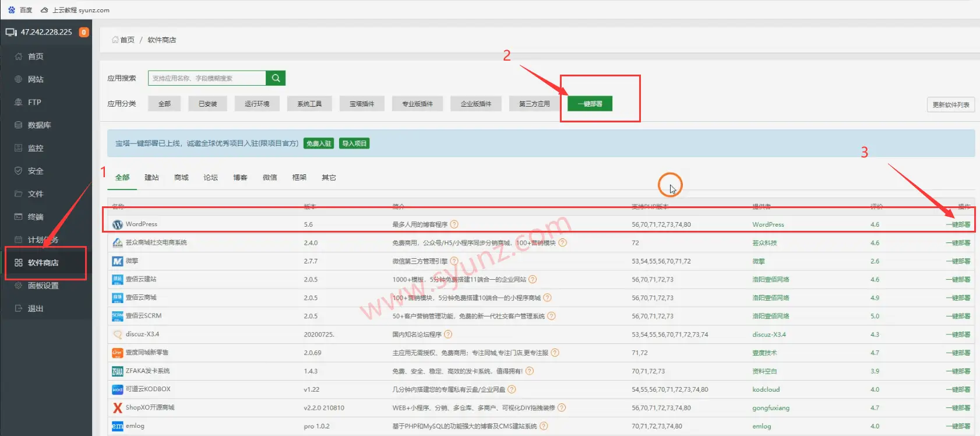The width and height of the screenshot is (980, 436).
Task: Filter by 第三方应用 category
Action: [x=534, y=104]
